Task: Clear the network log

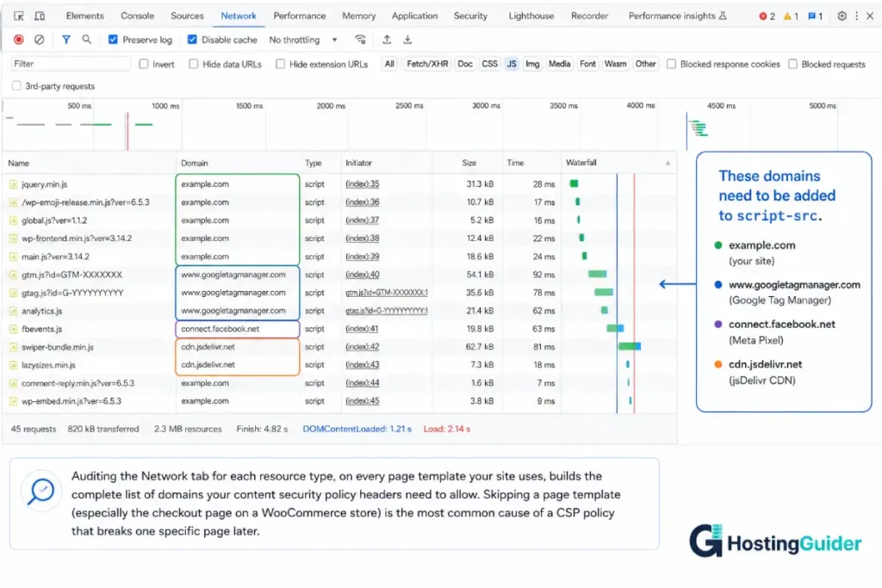Action: (x=39, y=40)
